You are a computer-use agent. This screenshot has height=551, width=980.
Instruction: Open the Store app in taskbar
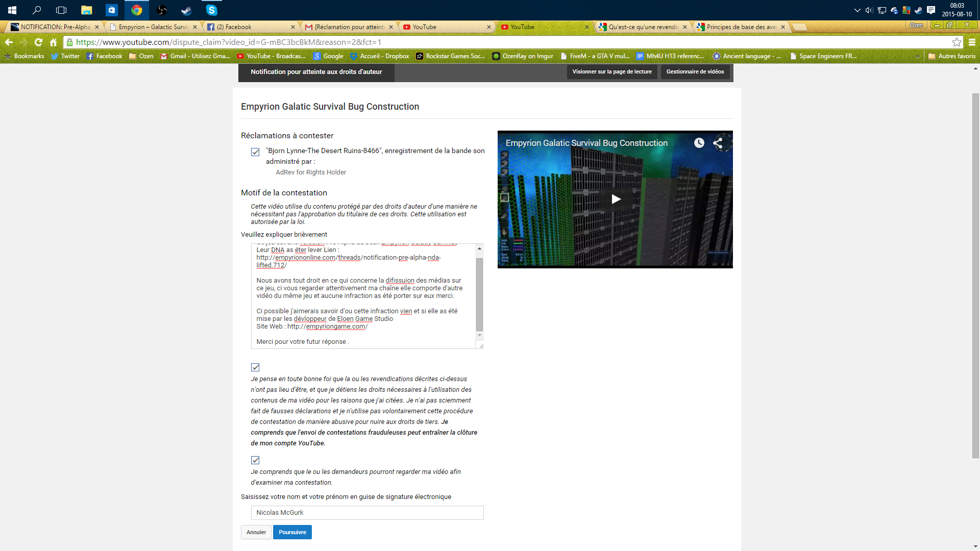[111, 10]
